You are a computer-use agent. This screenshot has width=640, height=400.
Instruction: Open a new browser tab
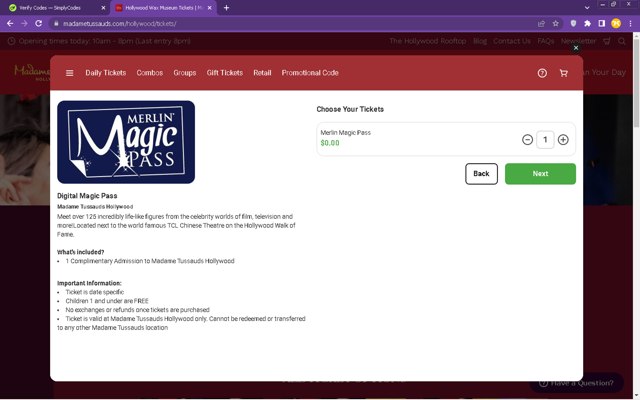pyautogui.click(x=227, y=8)
